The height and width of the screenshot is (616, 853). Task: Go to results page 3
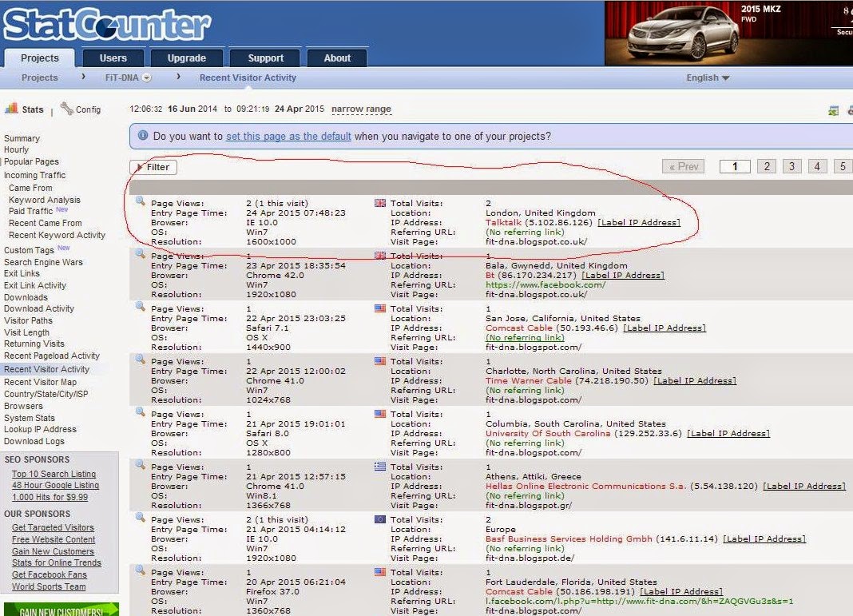tap(792, 166)
